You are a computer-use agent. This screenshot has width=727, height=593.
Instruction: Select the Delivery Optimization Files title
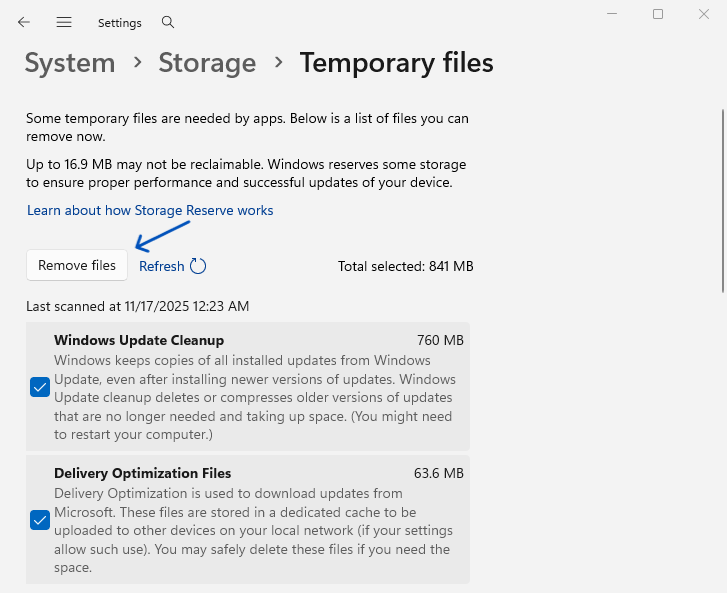click(x=142, y=473)
